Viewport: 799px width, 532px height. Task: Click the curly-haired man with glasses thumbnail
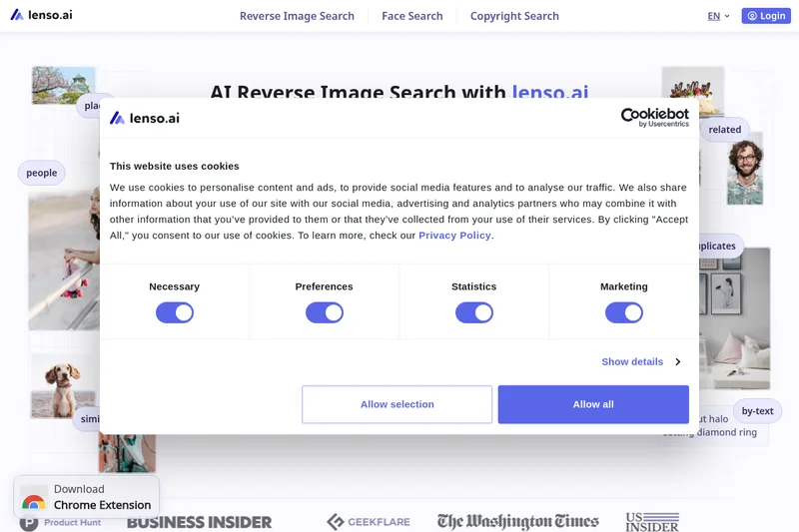coord(745,169)
